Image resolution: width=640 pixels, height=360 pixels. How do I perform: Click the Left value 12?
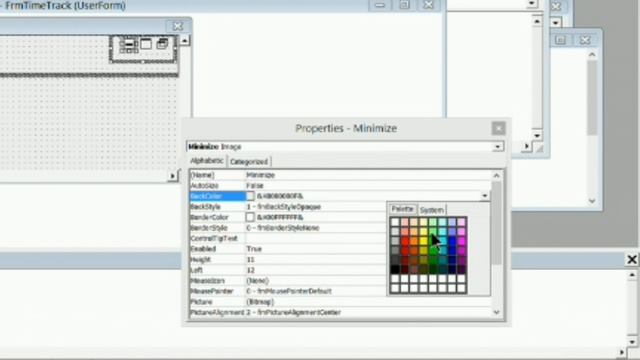tap(250, 270)
